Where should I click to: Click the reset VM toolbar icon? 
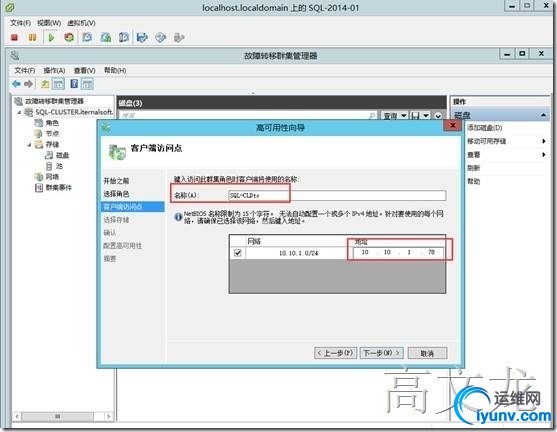(69, 37)
